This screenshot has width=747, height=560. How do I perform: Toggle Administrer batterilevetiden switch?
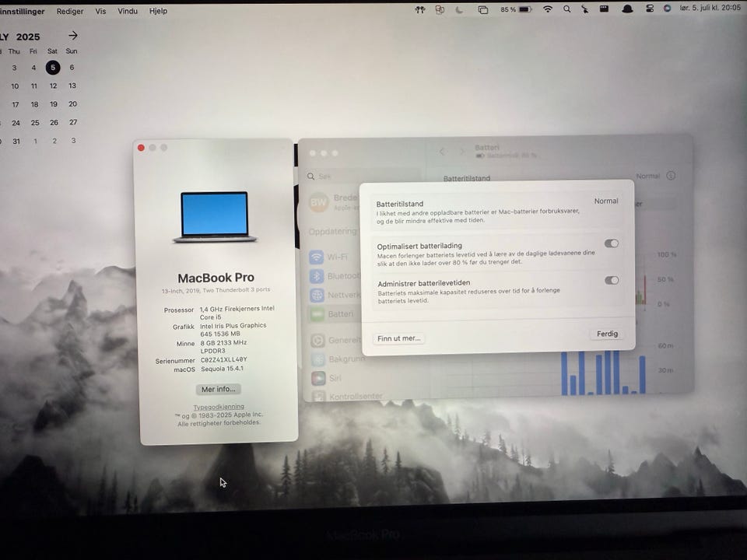612,280
